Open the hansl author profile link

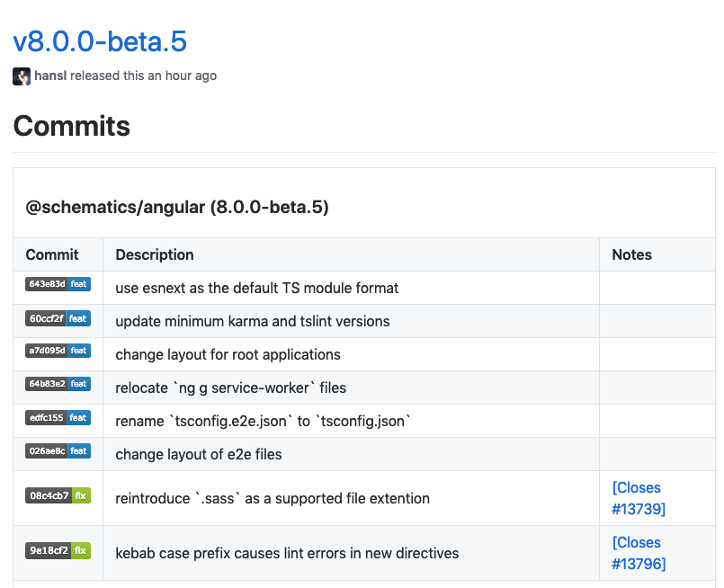(50, 76)
